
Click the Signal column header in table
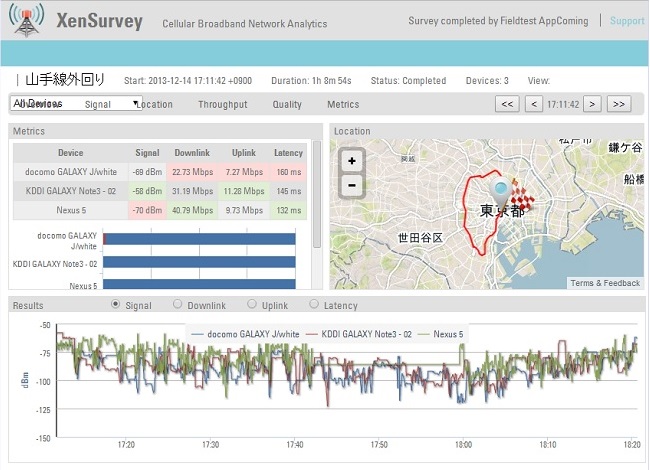click(x=147, y=153)
